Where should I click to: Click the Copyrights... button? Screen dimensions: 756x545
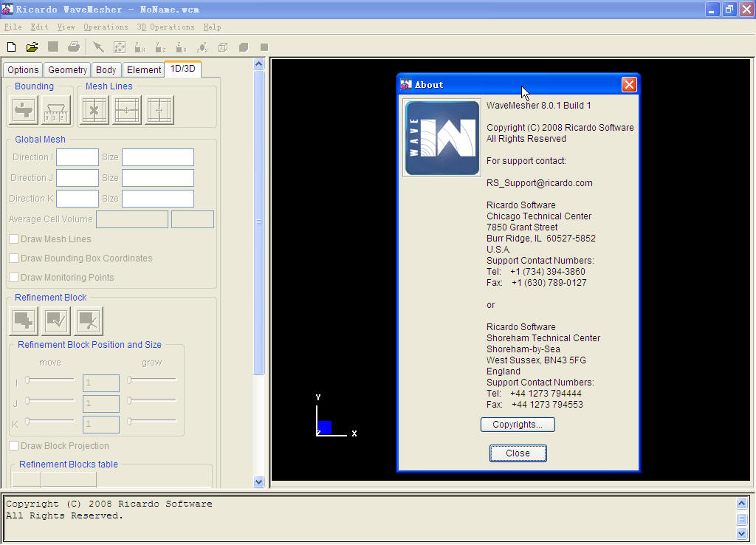pyautogui.click(x=518, y=425)
